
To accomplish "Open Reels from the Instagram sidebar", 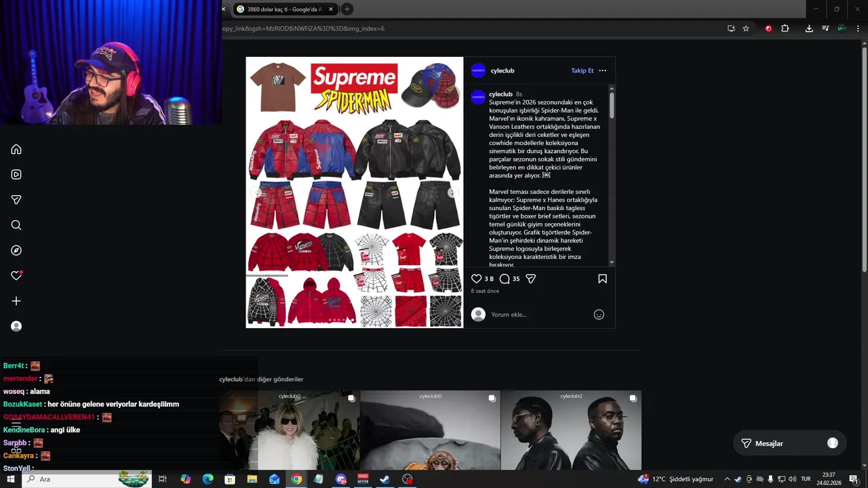I will (16, 174).
